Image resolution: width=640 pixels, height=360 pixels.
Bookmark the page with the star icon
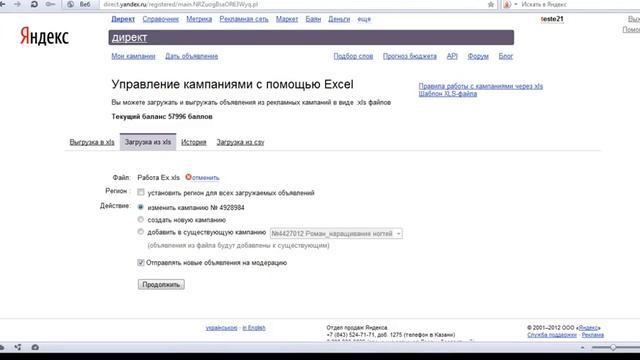pyautogui.click(x=491, y=4)
